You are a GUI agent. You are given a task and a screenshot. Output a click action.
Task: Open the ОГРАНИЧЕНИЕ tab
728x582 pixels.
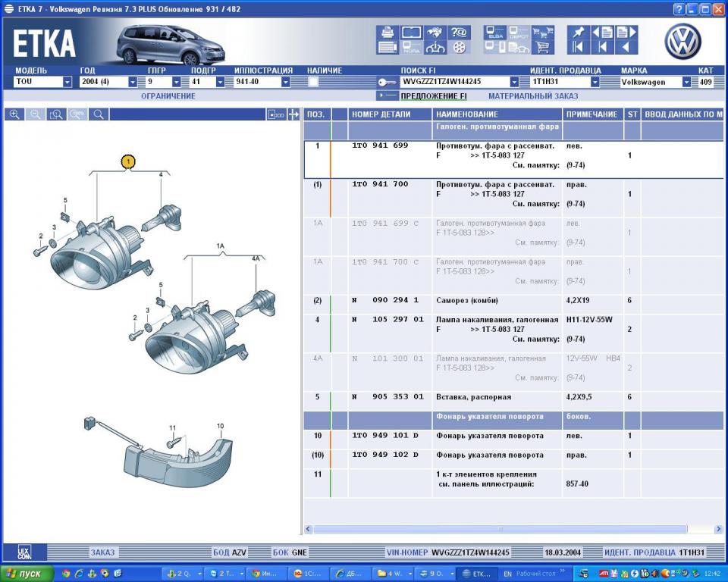pos(168,96)
